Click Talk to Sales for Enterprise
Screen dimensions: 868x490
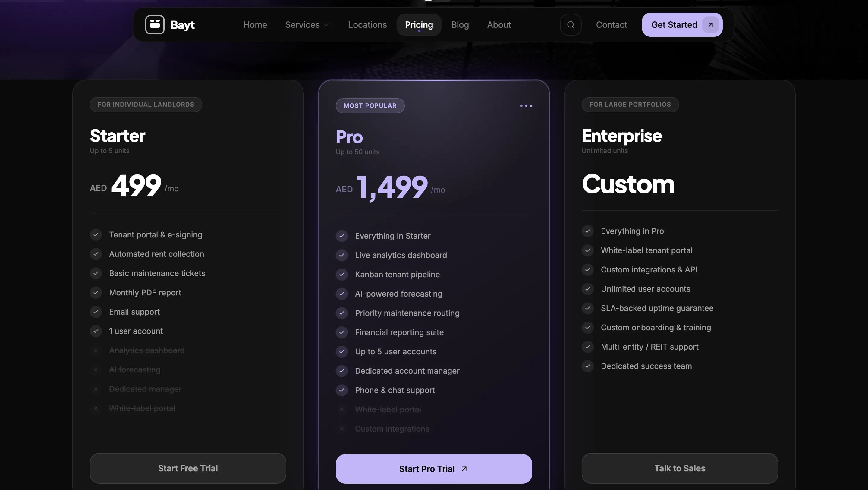click(x=679, y=468)
